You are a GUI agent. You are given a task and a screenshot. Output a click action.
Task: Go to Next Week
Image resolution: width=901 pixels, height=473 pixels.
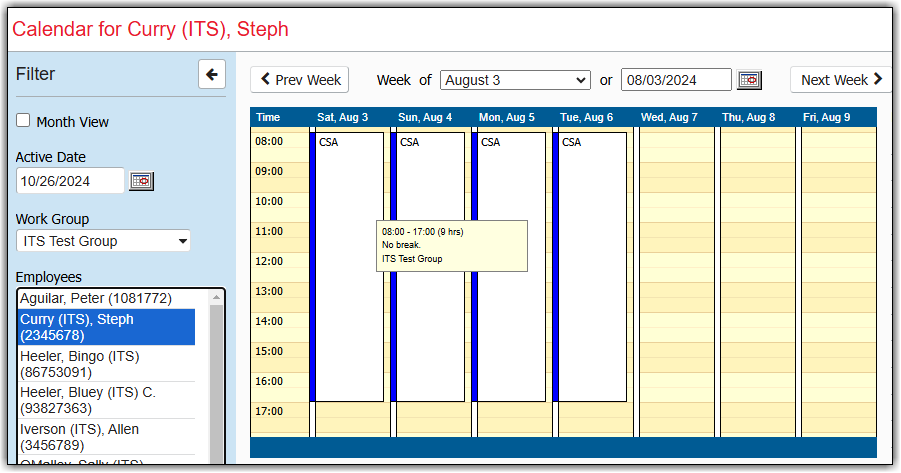click(x=841, y=80)
